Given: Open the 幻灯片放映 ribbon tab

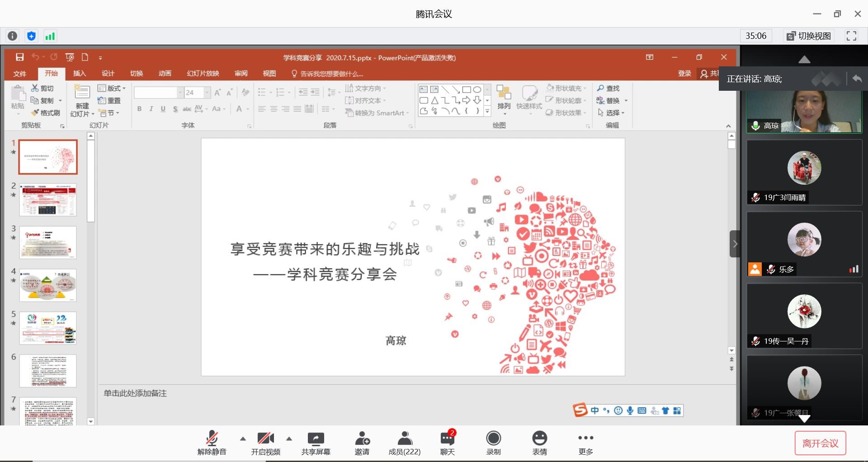Looking at the screenshot, I should point(203,74).
